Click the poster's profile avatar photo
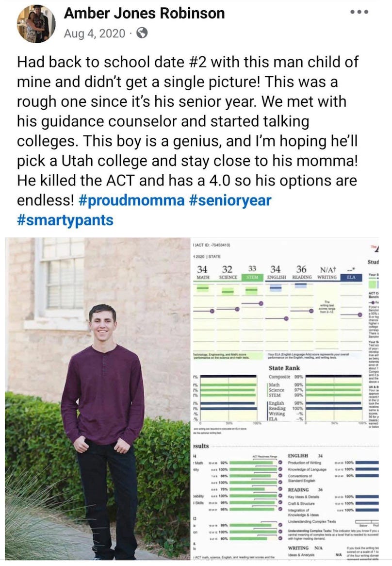 36,23
